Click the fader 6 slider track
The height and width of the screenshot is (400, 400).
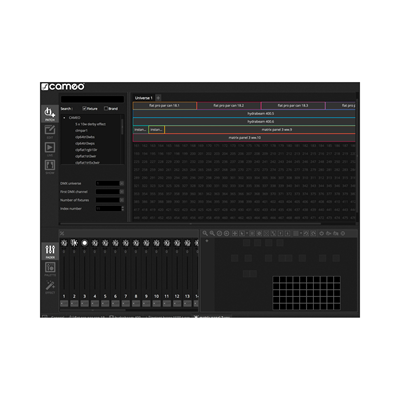coord(115,273)
